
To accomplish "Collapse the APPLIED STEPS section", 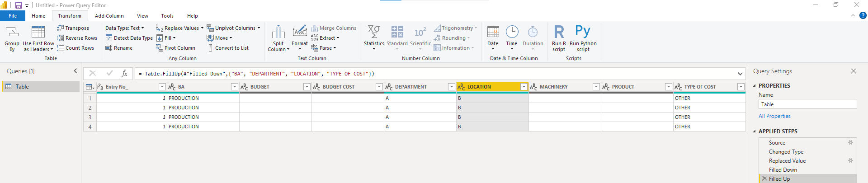I will coord(755,131).
